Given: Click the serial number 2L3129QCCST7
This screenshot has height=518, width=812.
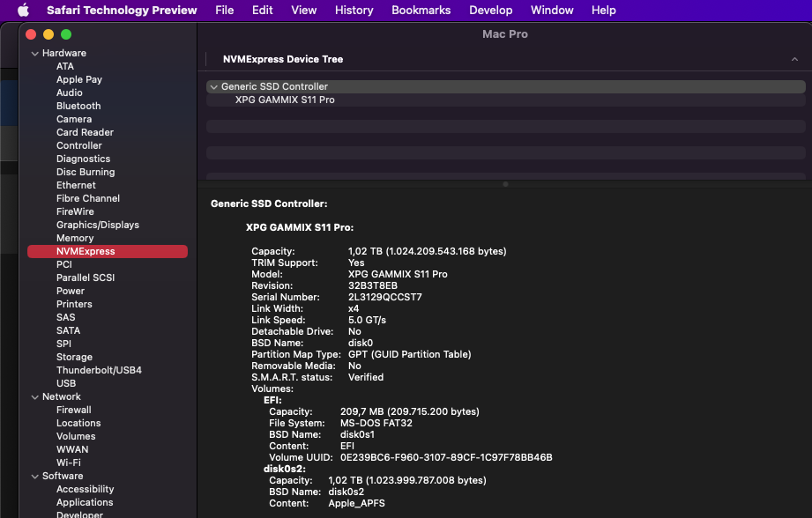Looking at the screenshot, I should (384, 297).
